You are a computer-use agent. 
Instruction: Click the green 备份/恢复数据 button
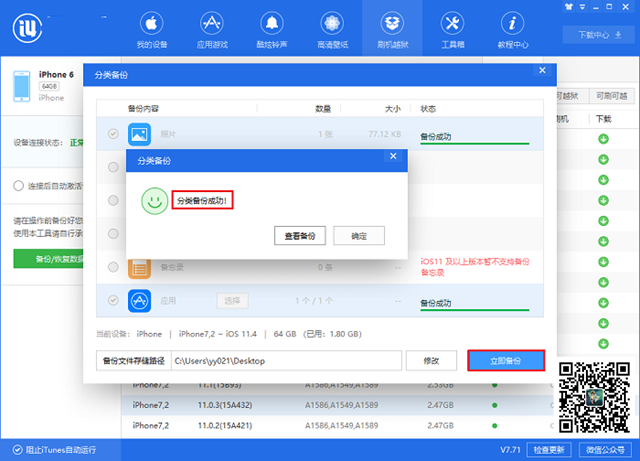click(48, 258)
